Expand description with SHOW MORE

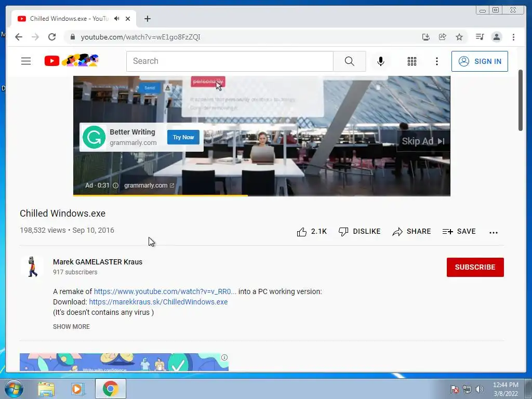pyautogui.click(x=71, y=327)
